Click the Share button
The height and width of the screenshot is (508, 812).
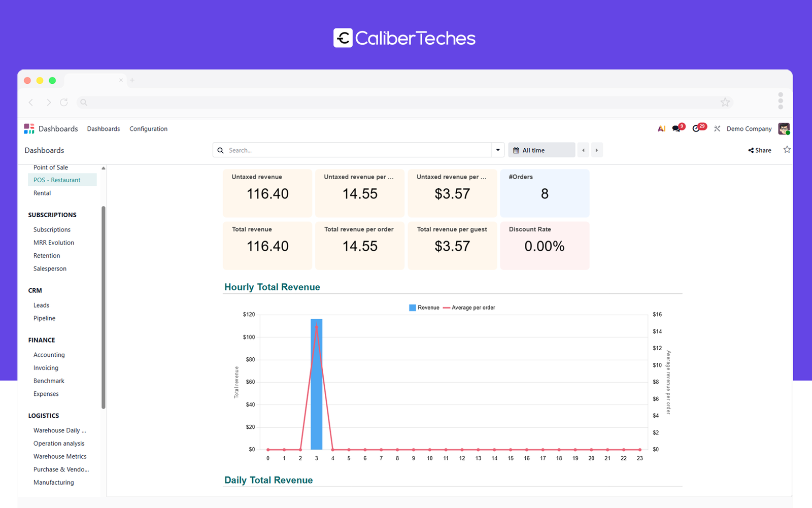click(760, 150)
